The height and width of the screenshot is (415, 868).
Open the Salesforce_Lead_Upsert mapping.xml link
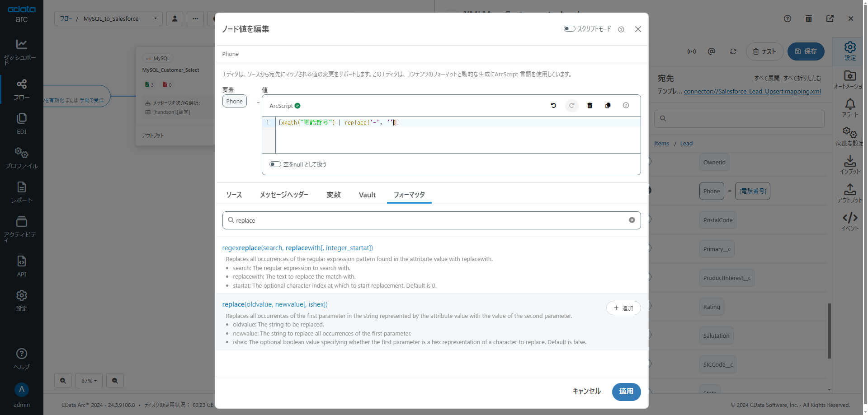752,91
